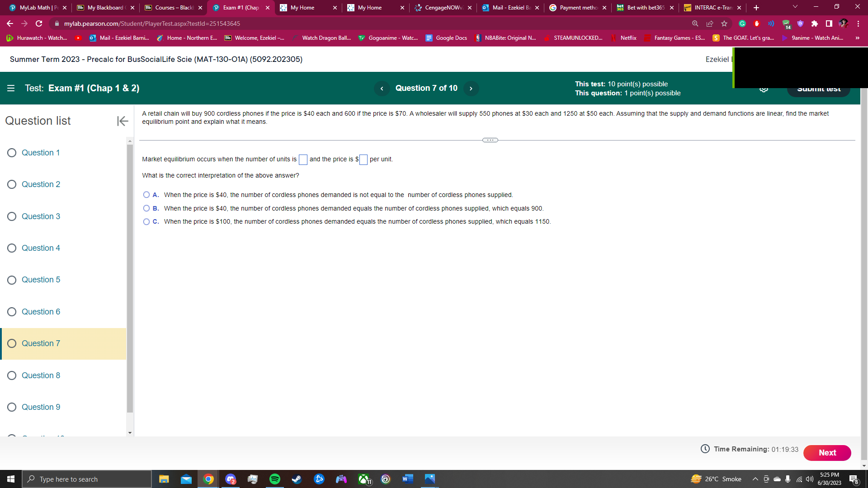The width and height of the screenshot is (868, 488).
Task: Click the units answer input box
Action: [303, 160]
